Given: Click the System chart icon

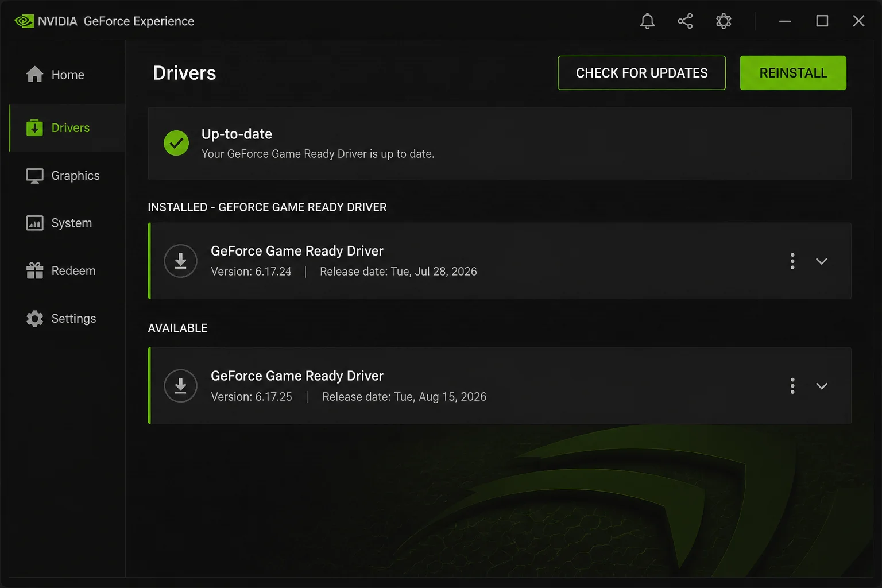Looking at the screenshot, I should [34, 223].
